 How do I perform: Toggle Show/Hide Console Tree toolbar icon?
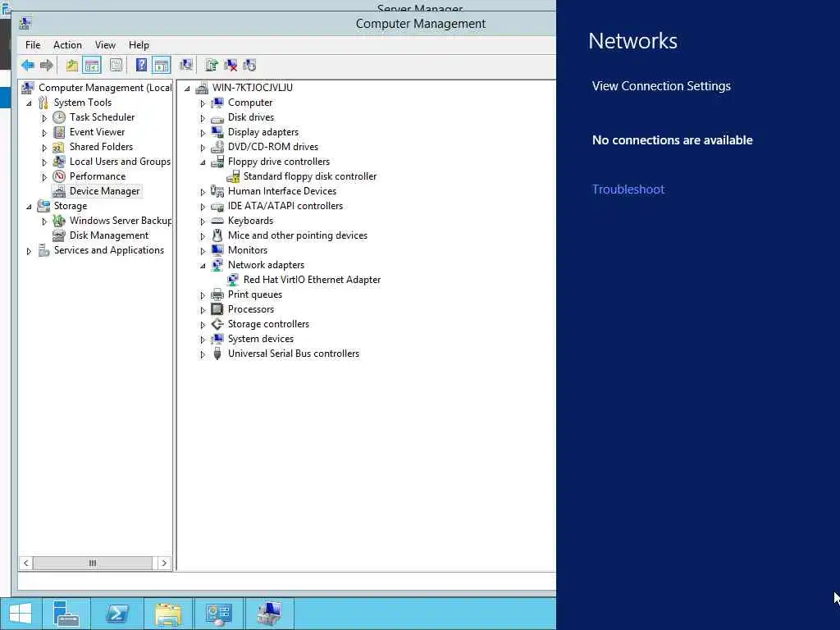92,66
